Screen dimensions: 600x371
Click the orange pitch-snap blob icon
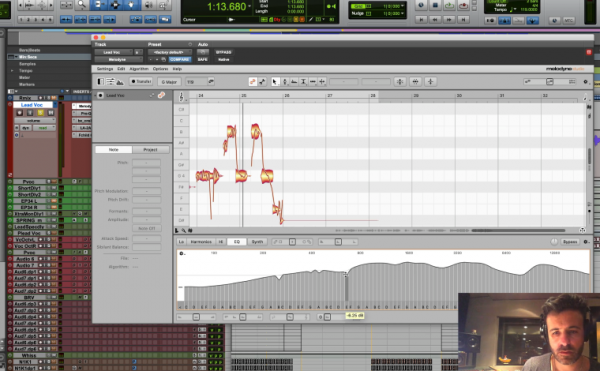tap(253, 81)
